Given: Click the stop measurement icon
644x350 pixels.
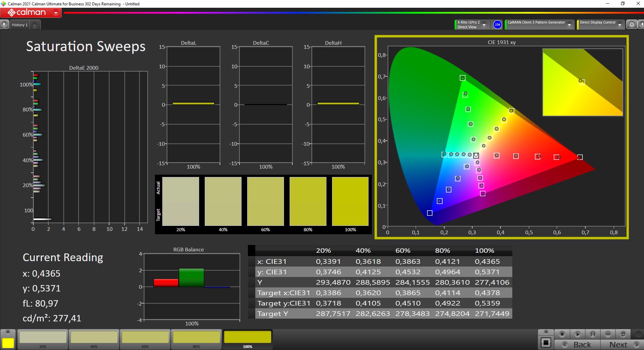Looking at the screenshot, I should pyautogui.click(x=562, y=334).
